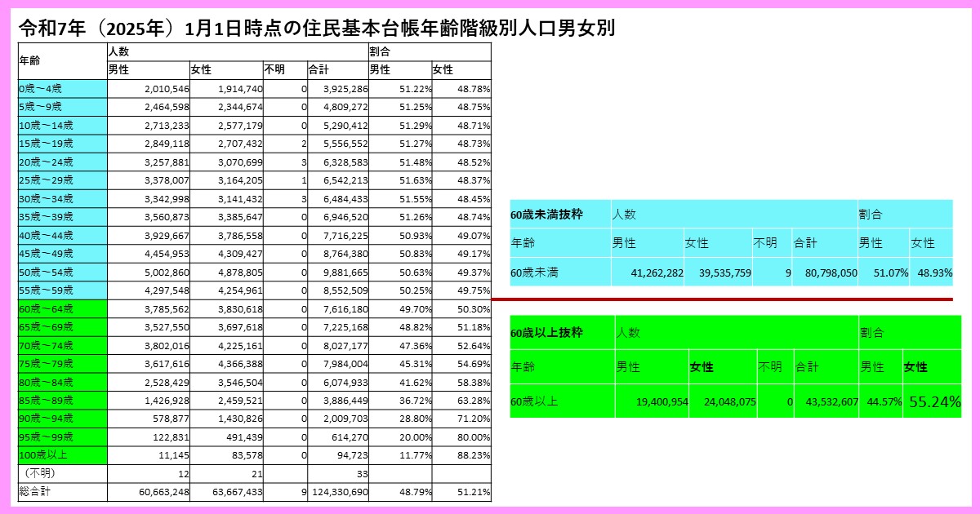The width and height of the screenshot is (980, 514).
Task: Select the 60歳～64歳 green age label
Action: (62, 308)
